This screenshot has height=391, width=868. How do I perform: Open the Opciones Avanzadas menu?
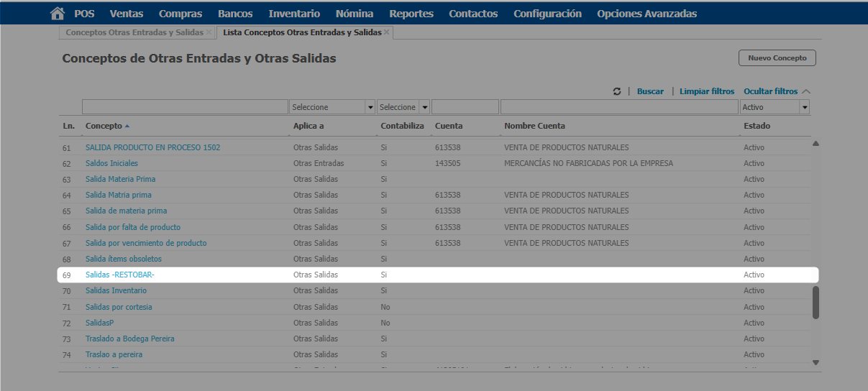click(x=647, y=14)
